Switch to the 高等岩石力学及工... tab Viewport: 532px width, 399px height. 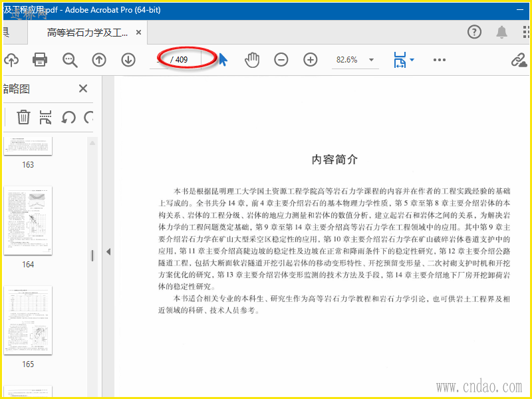click(x=87, y=33)
